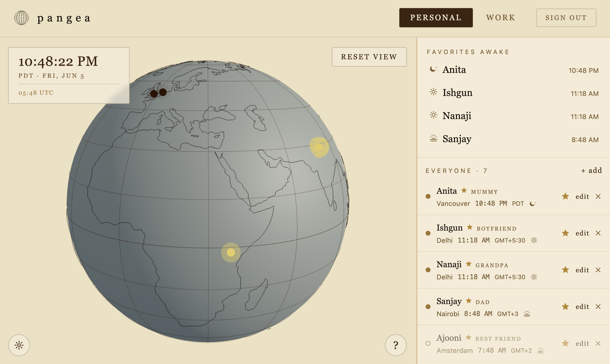Click the status dot next to Anita

coord(428,196)
